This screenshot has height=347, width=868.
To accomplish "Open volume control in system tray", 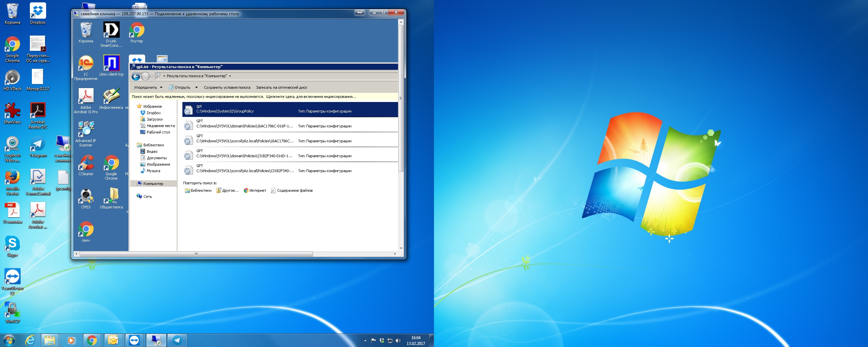I will tap(398, 341).
